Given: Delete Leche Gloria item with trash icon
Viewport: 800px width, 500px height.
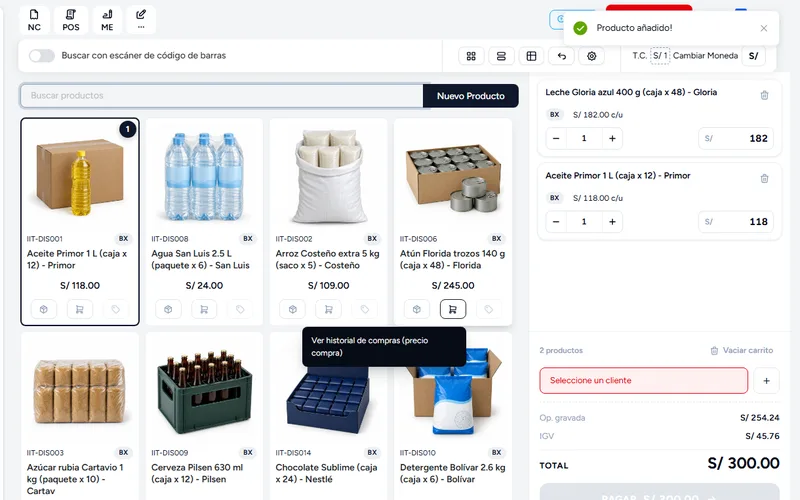Looking at the screenshot, I should pos(764,95).
